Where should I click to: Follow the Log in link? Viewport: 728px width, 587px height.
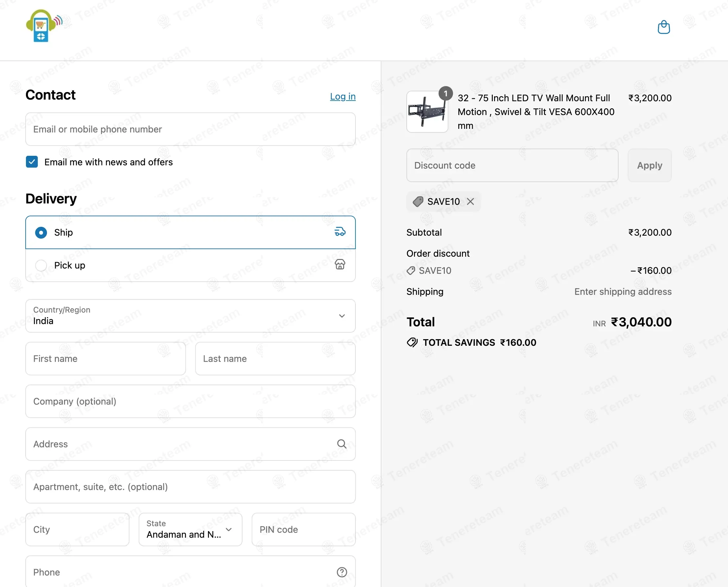coord(343,96)
